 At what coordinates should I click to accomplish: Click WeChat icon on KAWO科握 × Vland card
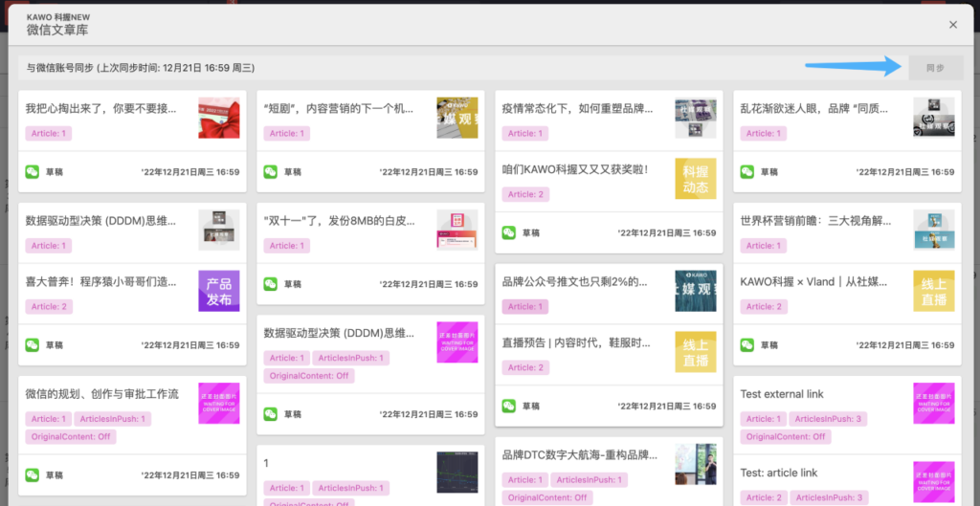pos(746,345)
